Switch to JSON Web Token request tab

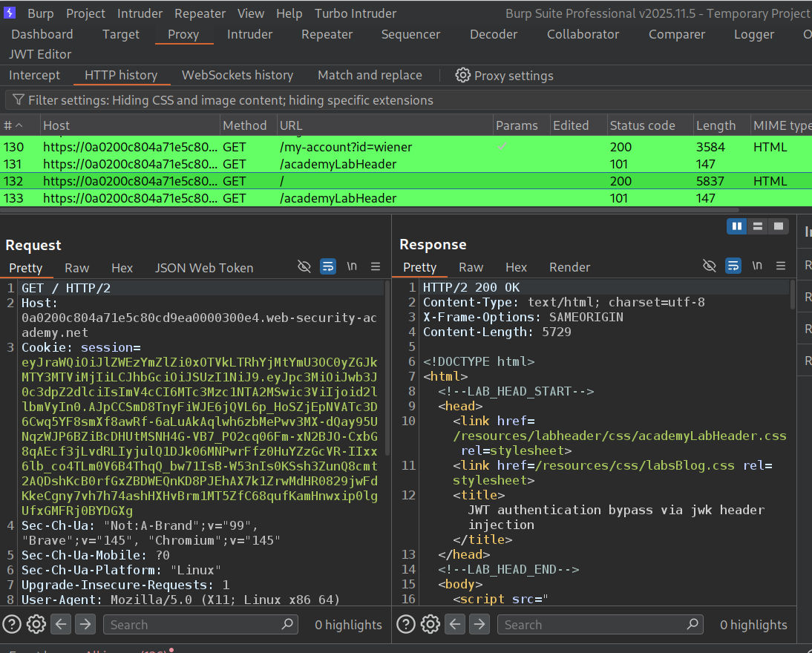(204, 268)
